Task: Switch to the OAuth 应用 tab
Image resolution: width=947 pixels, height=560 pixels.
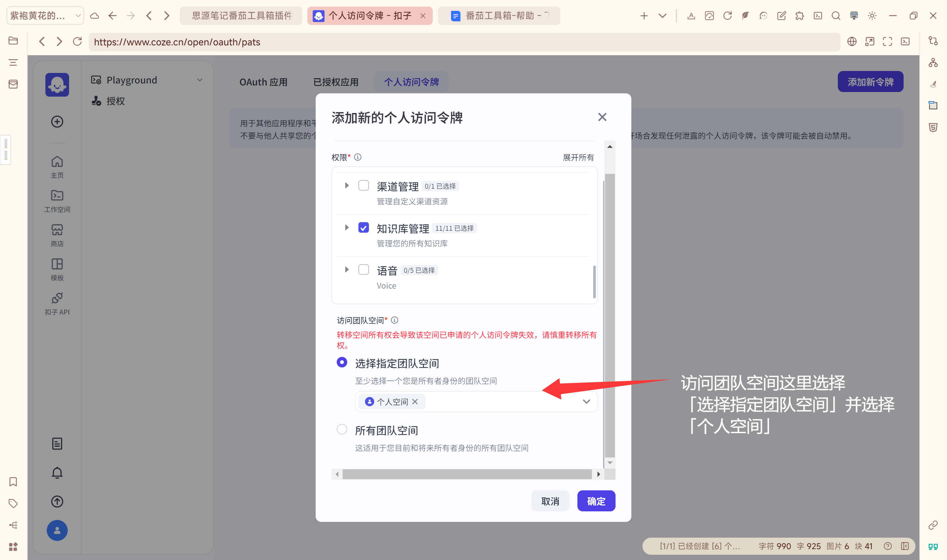Action: point(263,82)
